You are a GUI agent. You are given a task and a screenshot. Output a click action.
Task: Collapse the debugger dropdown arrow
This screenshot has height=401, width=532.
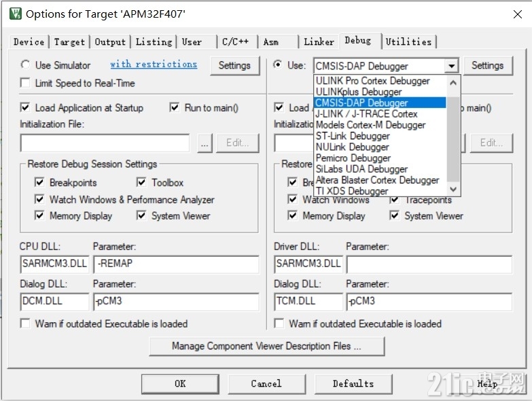[x=452, y=66]
